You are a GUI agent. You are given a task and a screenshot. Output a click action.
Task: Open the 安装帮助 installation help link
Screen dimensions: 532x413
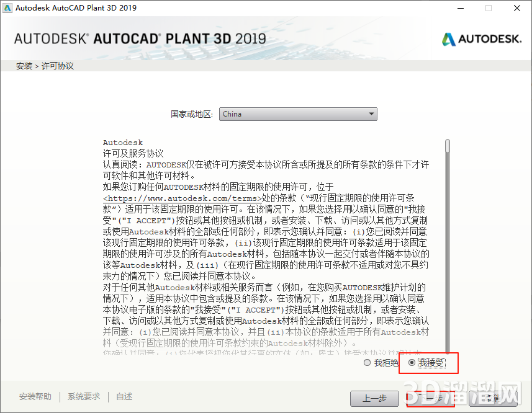35,396
